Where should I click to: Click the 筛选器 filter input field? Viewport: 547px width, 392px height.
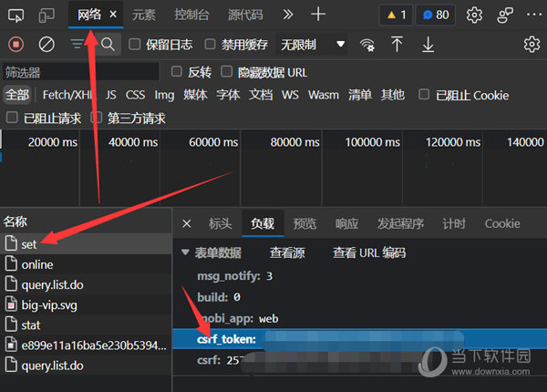(82, 72)
